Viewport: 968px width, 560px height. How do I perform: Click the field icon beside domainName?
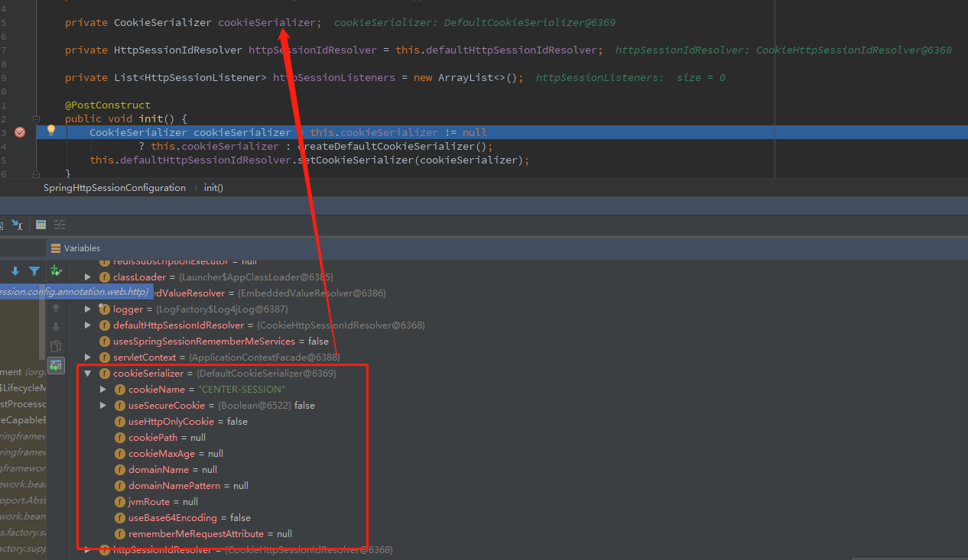[x=120, y=470]
